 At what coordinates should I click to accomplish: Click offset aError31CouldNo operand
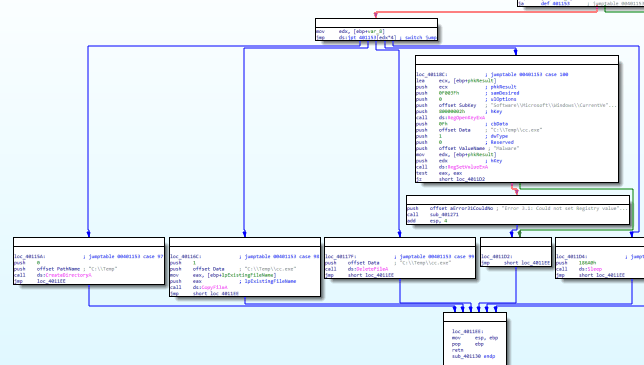click(461, 208)
